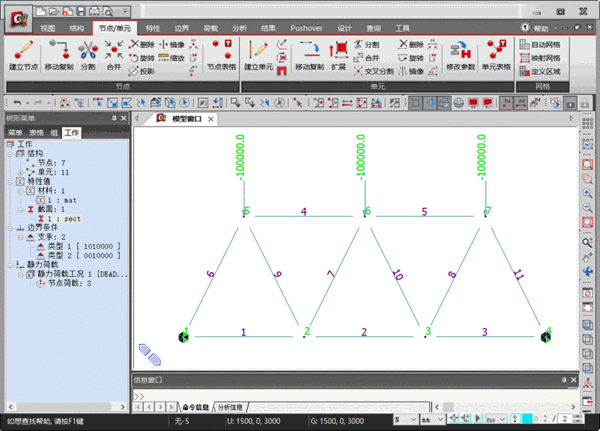Viewport: 600px width, 431px height.
Task: Collapse the 特性值 tree node
Action: point(10,182)
